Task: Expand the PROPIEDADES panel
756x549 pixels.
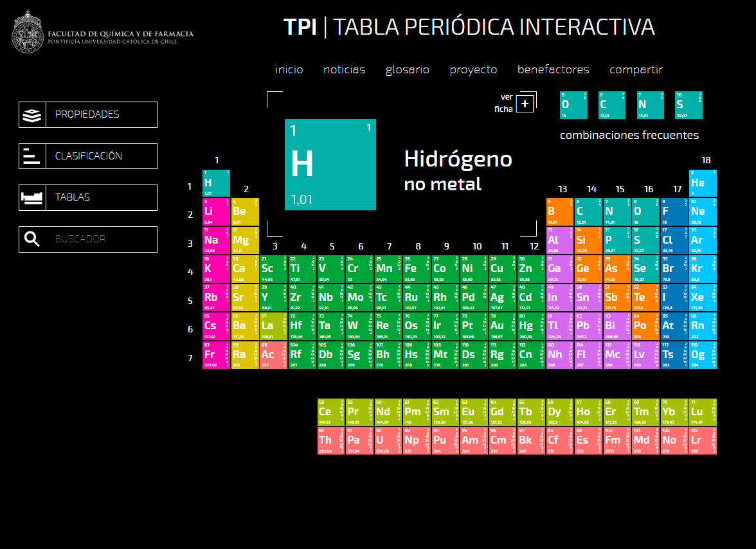Action: coord(101,115)
